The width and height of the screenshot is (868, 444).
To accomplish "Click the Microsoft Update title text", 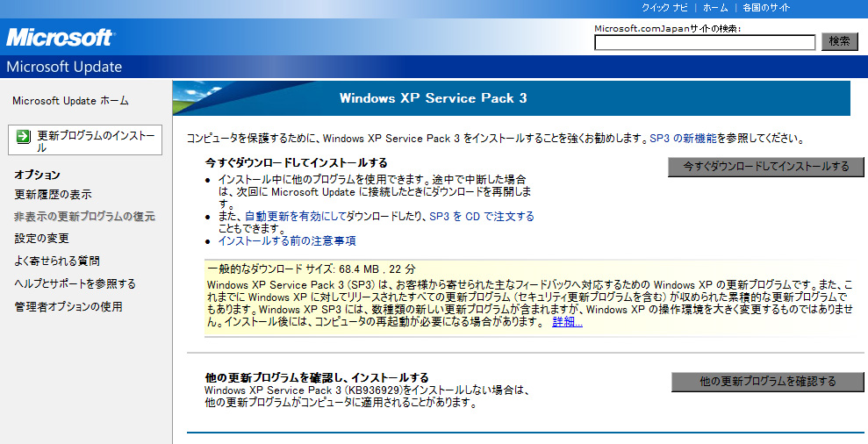I will pyautogui.click(x=64, y=67).
